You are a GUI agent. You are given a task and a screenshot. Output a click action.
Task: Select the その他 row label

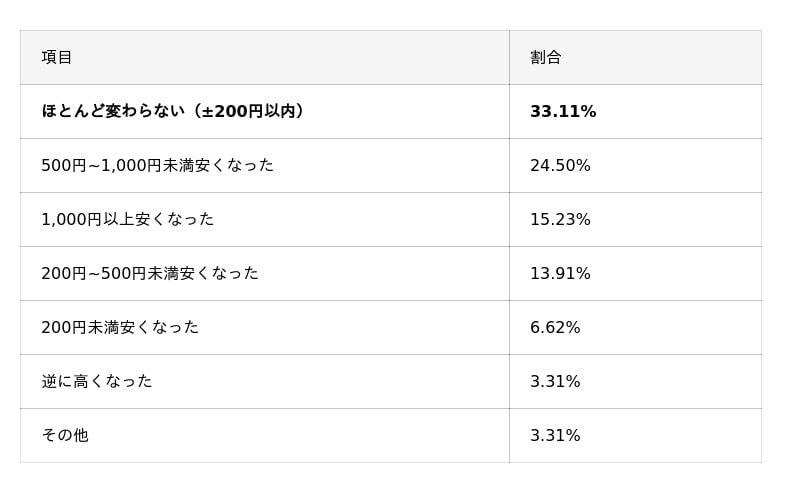pos(65,436)
